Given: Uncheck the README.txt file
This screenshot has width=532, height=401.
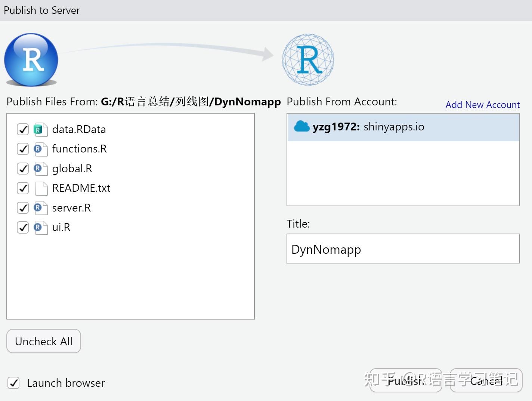Looking at the screenshot, I should [22, 188].
